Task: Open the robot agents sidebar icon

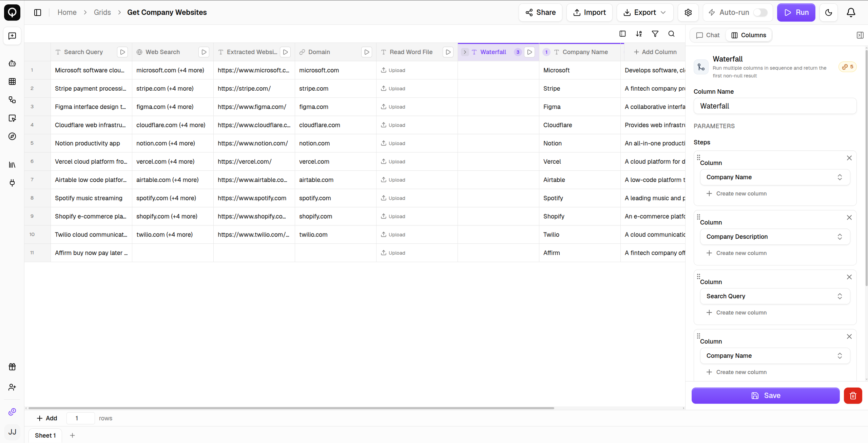Action: 12,63
